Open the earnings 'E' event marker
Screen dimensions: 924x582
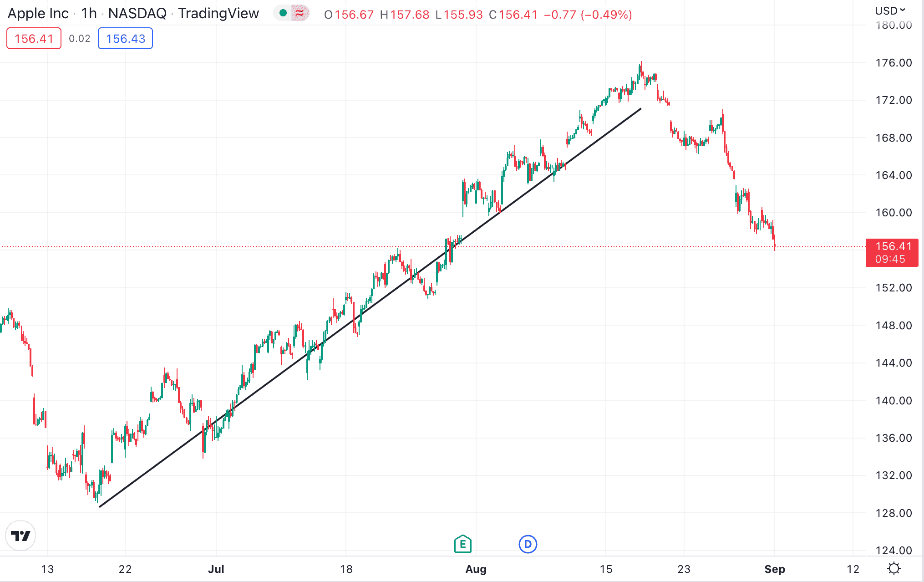[462, 544]
